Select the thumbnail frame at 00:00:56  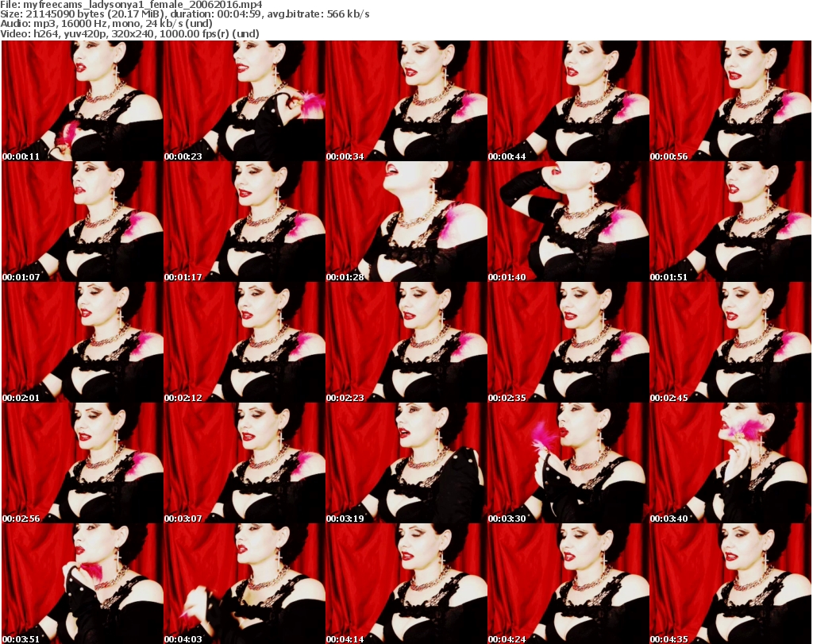pos(730,101)
